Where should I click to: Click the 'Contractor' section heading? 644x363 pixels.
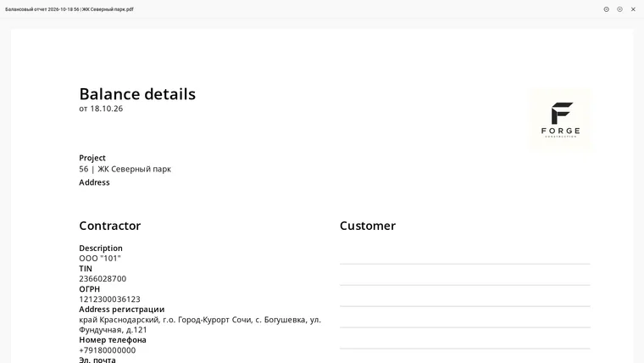(109, 226)
